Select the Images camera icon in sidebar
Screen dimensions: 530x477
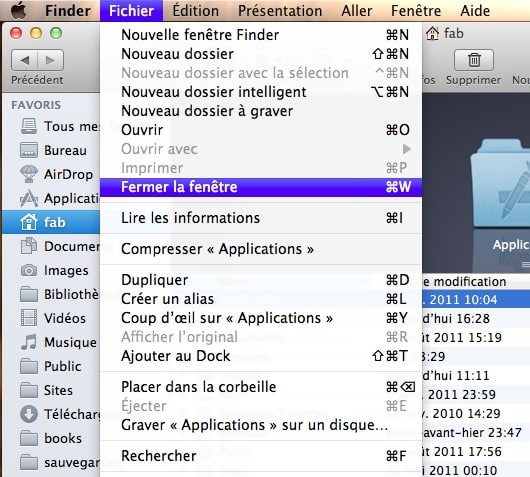[29, 270]
